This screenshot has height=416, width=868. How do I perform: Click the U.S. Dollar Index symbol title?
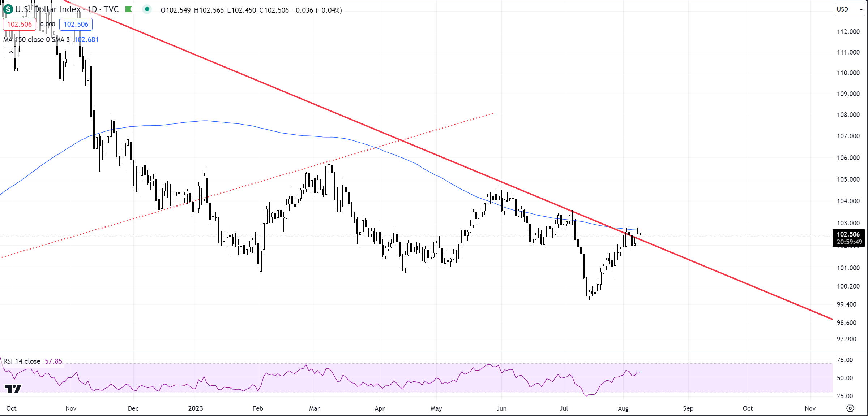click(x=48, y=10)
